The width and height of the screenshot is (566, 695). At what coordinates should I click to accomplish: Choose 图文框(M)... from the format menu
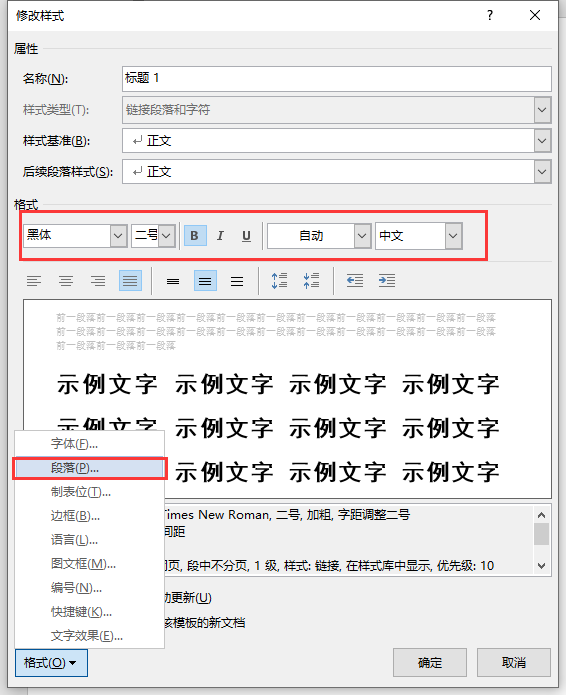pos(90,564)
